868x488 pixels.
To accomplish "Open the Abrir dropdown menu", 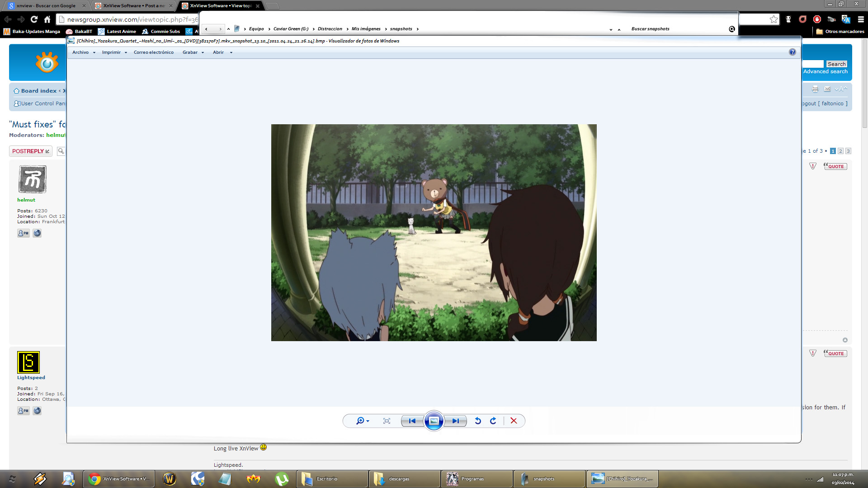I will click(x=222, y=52).
